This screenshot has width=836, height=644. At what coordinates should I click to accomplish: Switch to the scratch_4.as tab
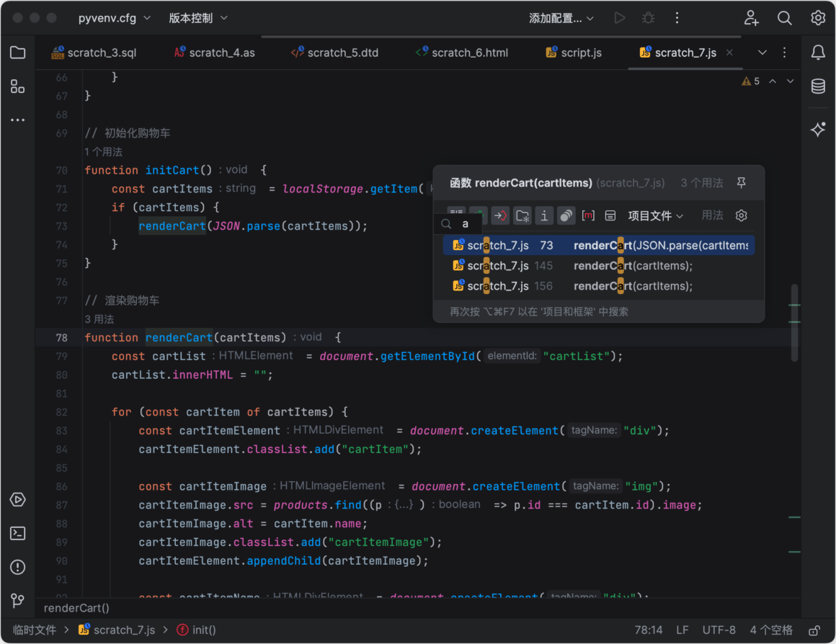(x=214, y=53)
